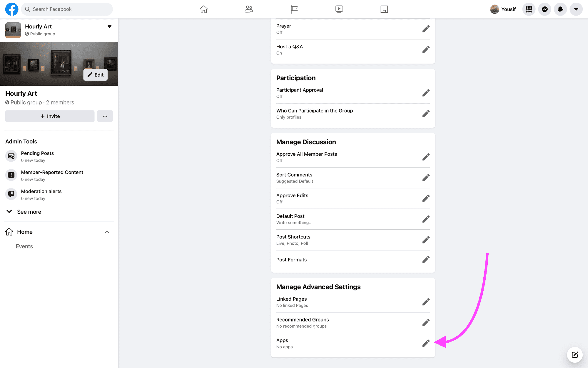Click the Edit group cover photo button
This screenshot has width=588, height=368.
pyautogui.click(x=95, y=74)
